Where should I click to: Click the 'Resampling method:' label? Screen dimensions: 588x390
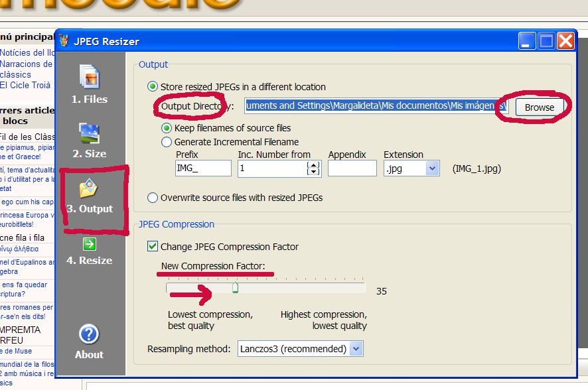point(189,349)
